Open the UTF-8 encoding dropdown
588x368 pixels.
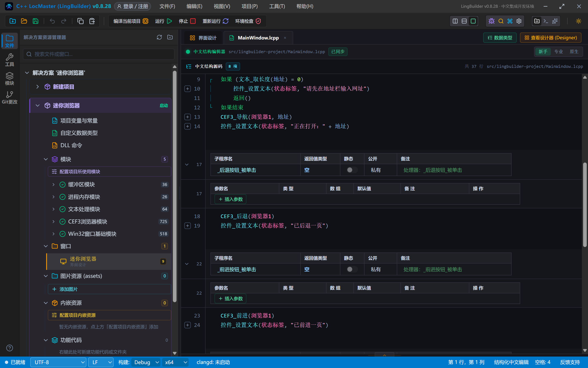point(58,362)
